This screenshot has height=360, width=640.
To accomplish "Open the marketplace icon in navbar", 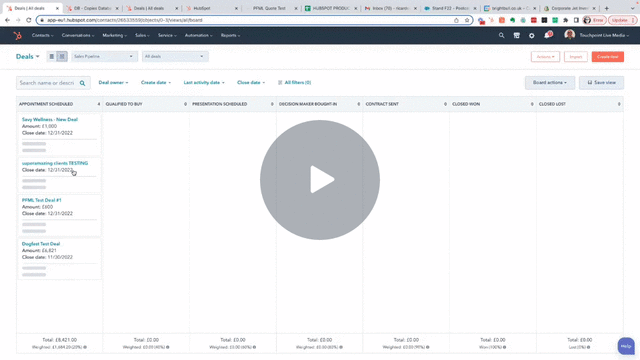I will coord(516,36).
